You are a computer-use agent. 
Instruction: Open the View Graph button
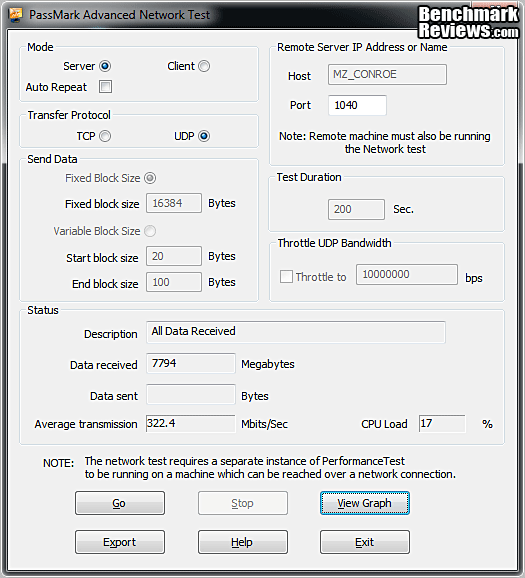point(365,503)
